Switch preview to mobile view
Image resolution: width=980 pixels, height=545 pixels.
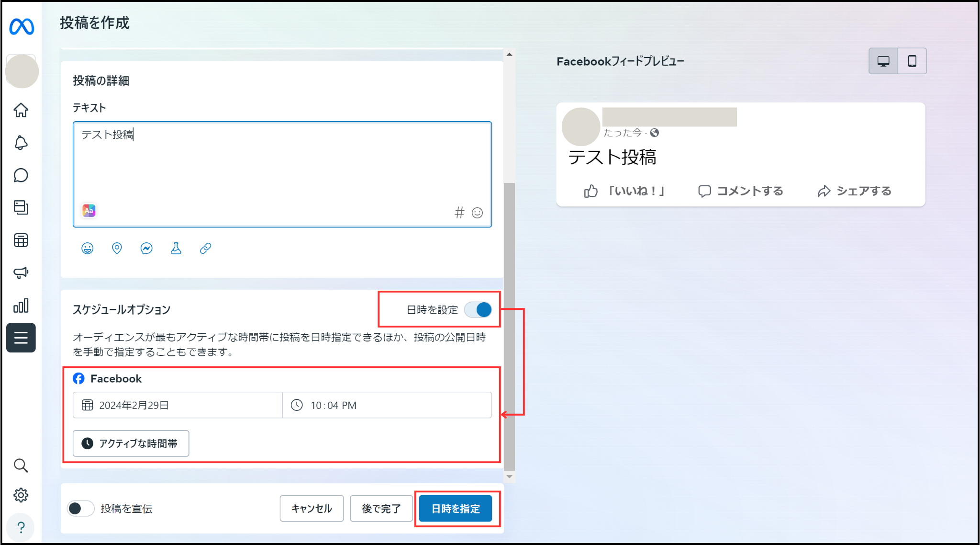(x=913, y=61)
